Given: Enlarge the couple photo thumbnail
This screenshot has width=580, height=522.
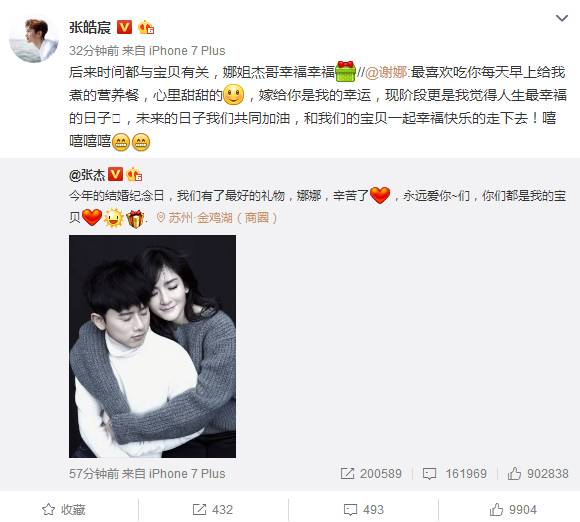Looking at the screenshot, I should click(152, 346).
